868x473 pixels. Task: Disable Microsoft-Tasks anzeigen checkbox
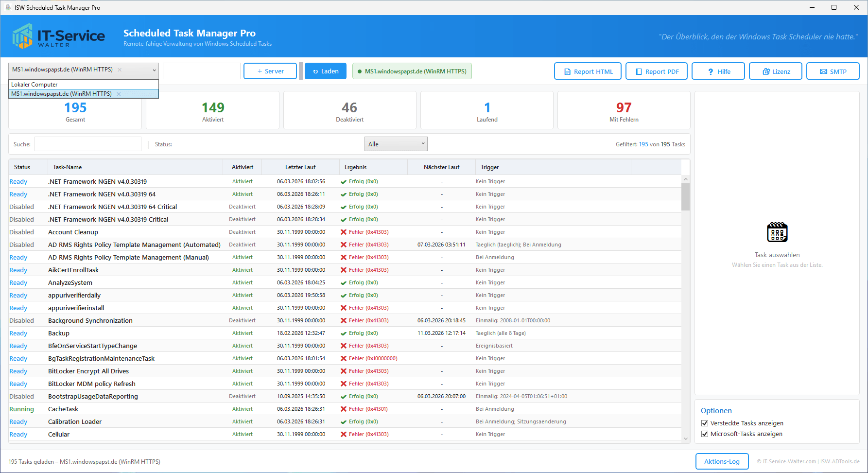[x=705, y=434]
